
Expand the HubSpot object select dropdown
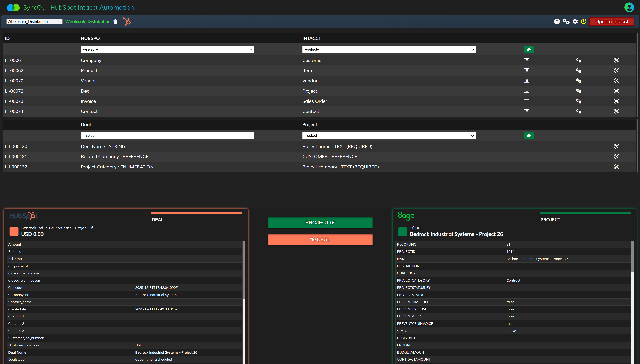point(167,49)
